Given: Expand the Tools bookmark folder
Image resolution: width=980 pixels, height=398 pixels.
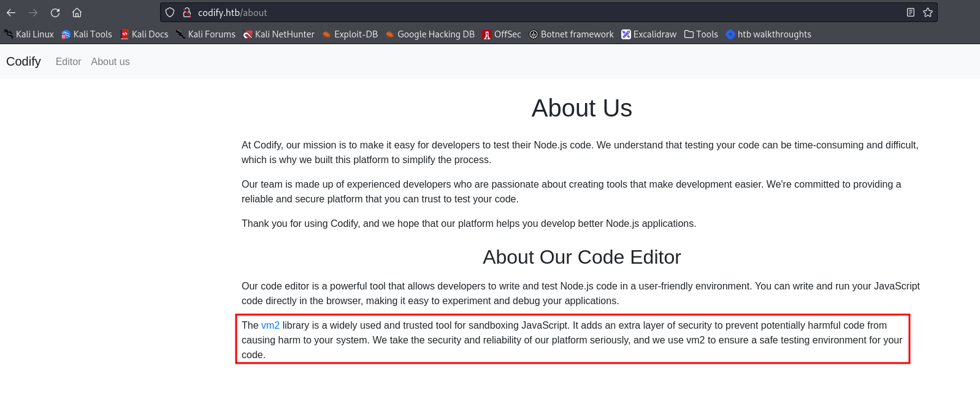Looking at the screenshot, I should [701, 34].
